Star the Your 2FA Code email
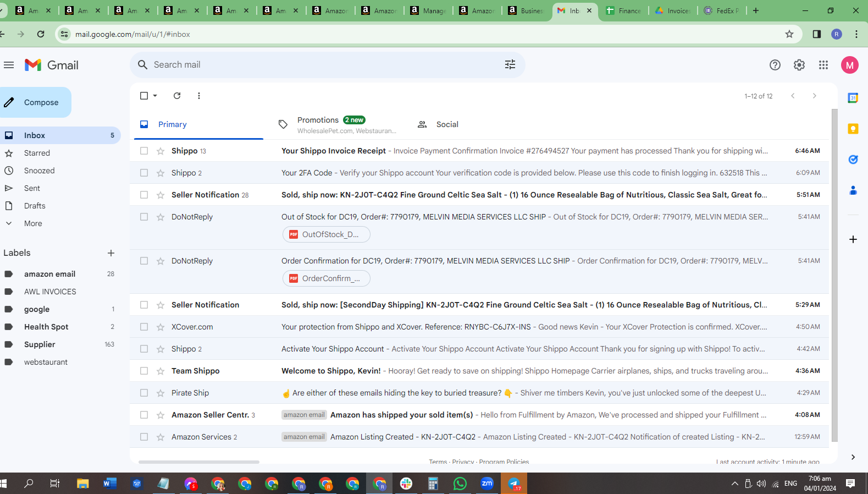 (161, 173)
